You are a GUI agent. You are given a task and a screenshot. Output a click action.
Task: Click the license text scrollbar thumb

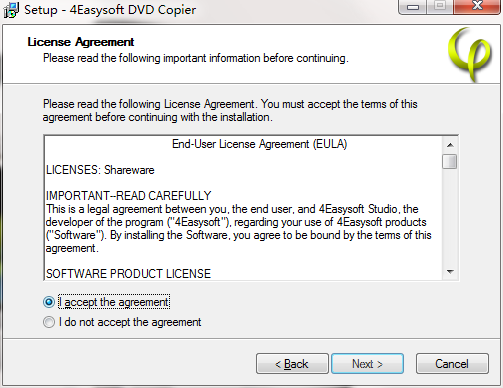[x=450, y=162]
